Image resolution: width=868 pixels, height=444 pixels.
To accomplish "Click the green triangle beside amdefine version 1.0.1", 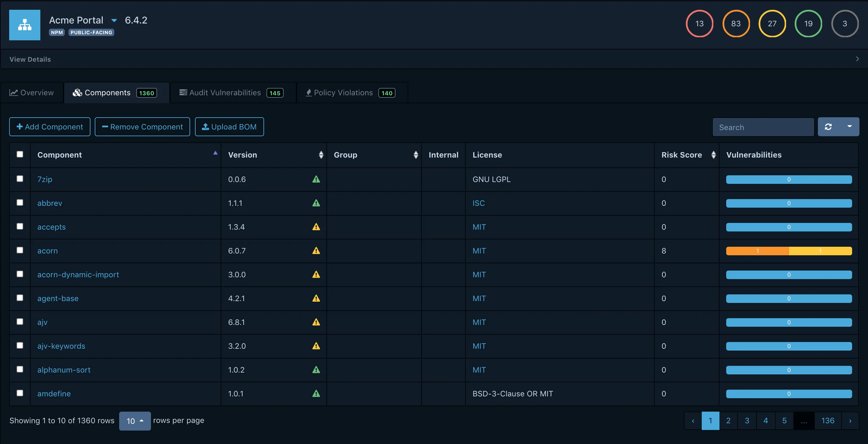I will [x=316, y=394].
